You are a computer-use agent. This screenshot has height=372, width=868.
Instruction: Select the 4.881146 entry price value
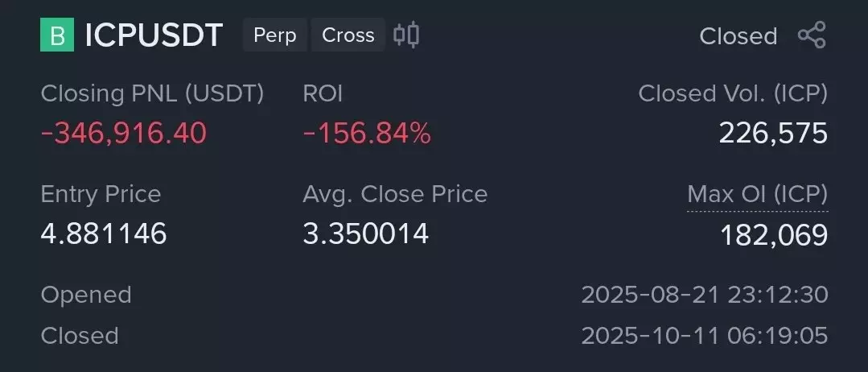click(x=104, y=234)
